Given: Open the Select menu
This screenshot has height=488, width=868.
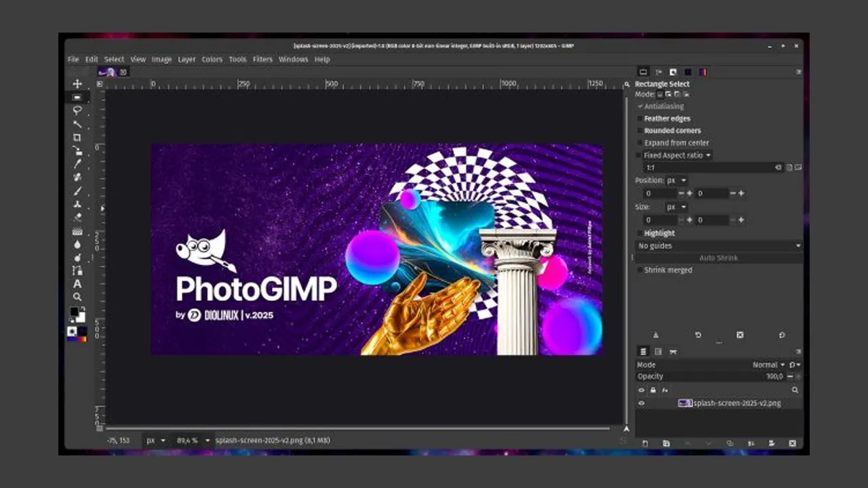Looking at the screenshot, I should (114, 60).
